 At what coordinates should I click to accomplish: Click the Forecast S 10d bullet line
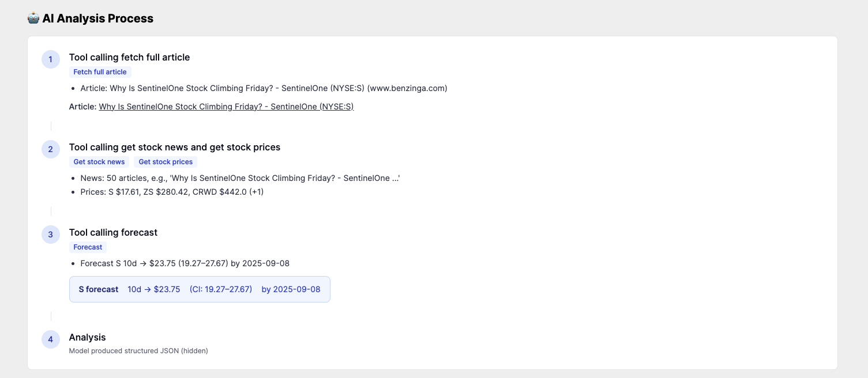[185, 263]
